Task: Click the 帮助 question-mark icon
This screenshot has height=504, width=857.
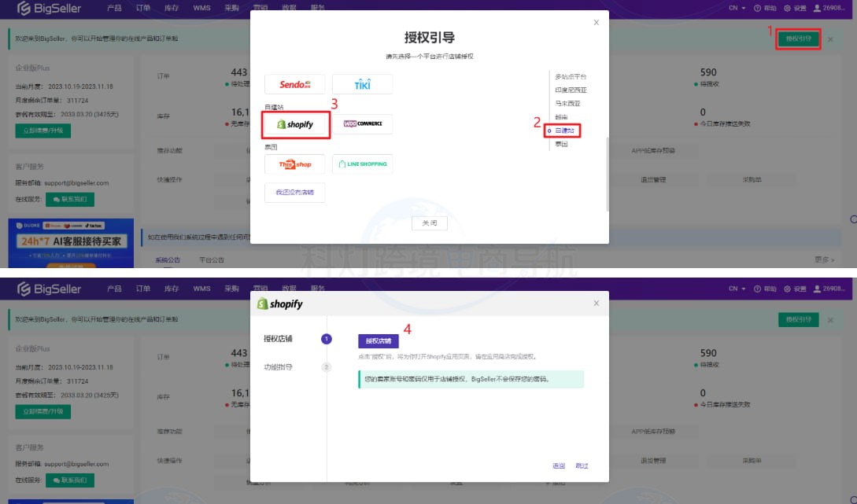Action: pos(755,8)
